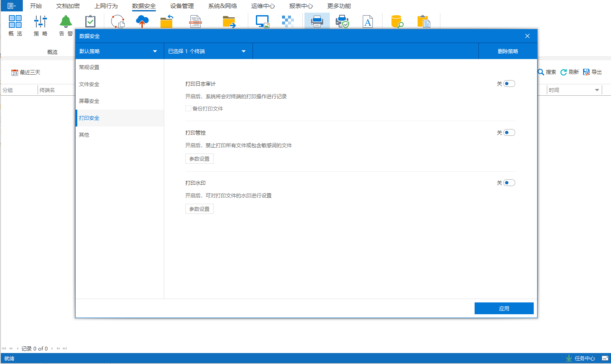Click 参数设置 under 打印水印
611x364 pixels.
coord(199,209)
